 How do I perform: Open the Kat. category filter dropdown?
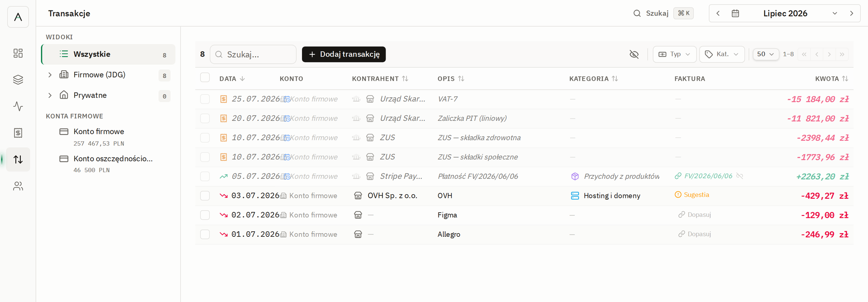pyautogui.click(x=722, y=54)
